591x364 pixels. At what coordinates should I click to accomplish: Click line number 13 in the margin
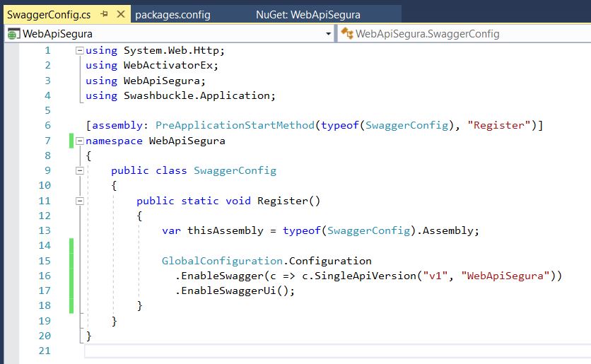tap(44, 230)
